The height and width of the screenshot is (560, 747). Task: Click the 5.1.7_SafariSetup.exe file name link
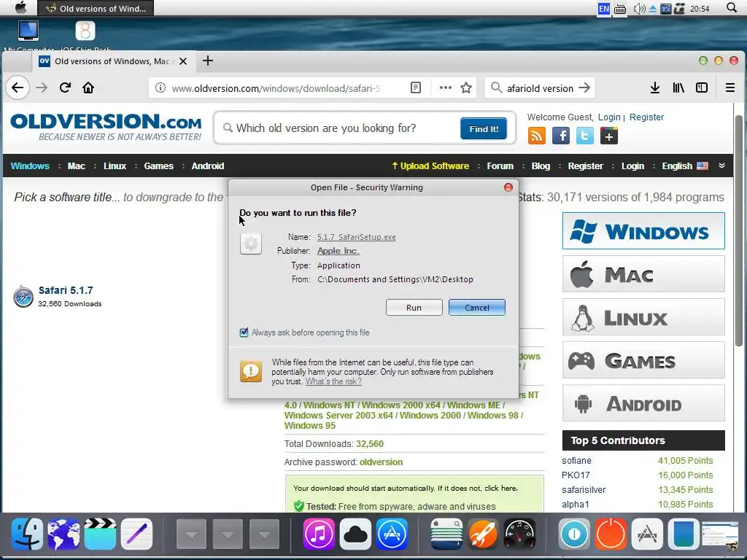tap(356, 237)
